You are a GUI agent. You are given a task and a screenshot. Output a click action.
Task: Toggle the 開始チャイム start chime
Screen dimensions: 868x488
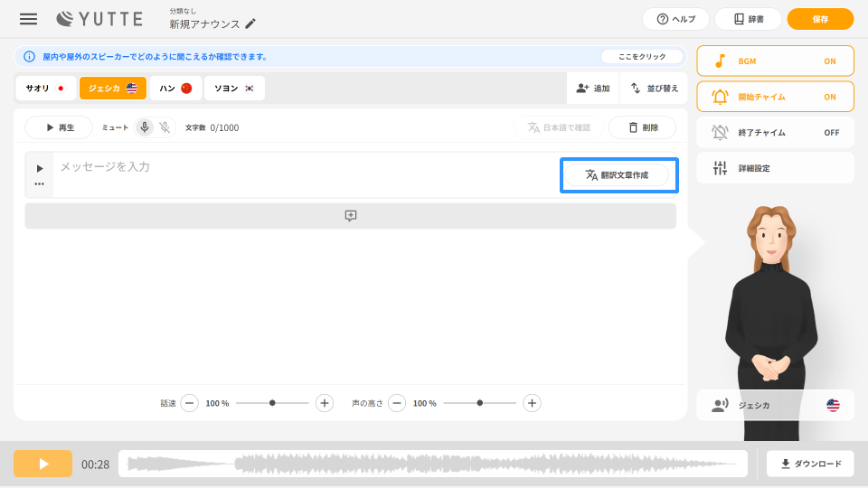(775, 97)
